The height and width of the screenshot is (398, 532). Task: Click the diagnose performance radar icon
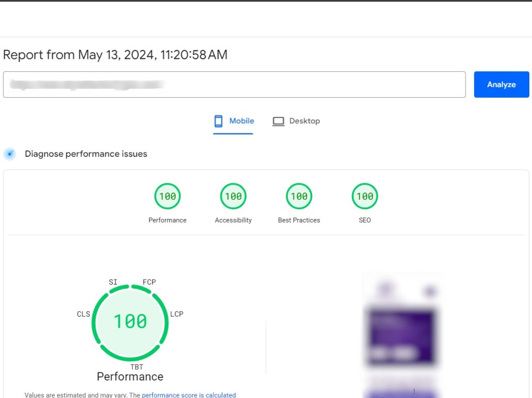pyautogui.click(x=10, y=154)
